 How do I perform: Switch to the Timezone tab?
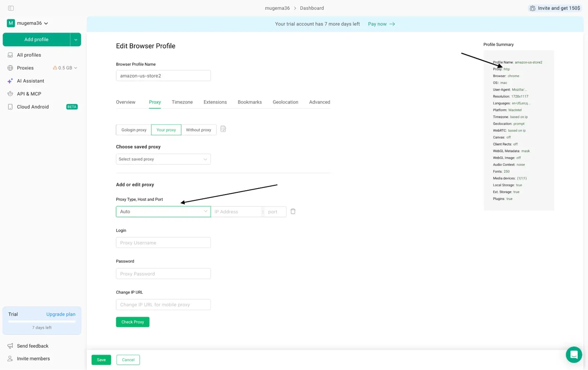(x=182, y=102)
